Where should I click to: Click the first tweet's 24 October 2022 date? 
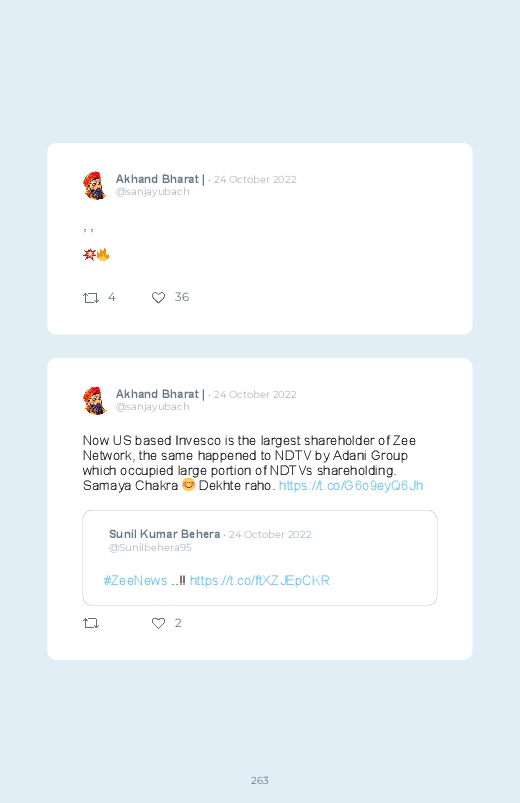coord(255,180)
